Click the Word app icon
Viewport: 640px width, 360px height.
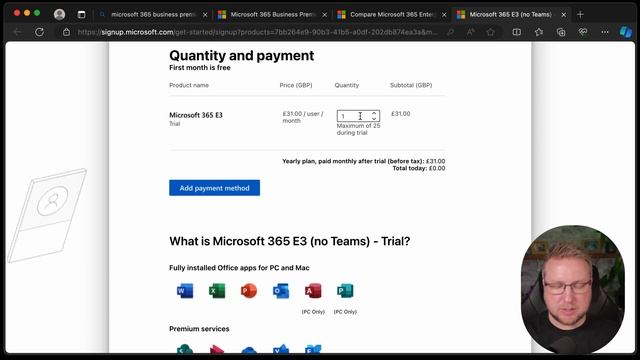pos(185,291)
